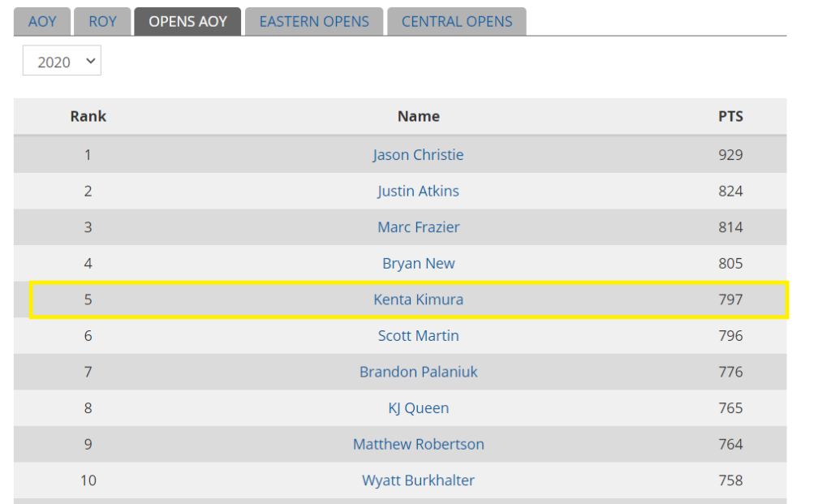Image resolution: width=831 pixels, height=504 pixels.
Task: Open Brandon Palaniuk's profile link
Action: tap(418, 372)
